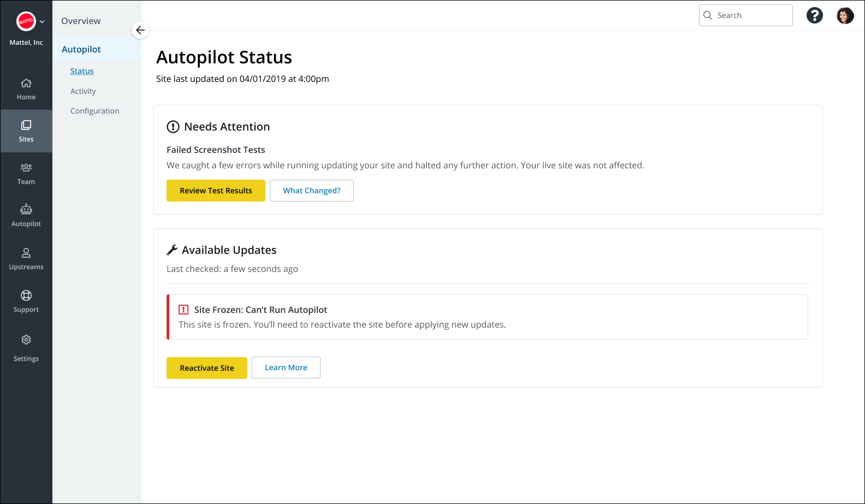
Task: Go to Sites in left navigation
Action: 26,131
